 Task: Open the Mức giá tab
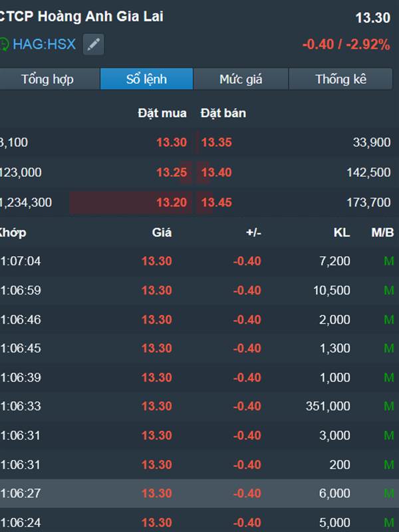[x=241, y=79]
